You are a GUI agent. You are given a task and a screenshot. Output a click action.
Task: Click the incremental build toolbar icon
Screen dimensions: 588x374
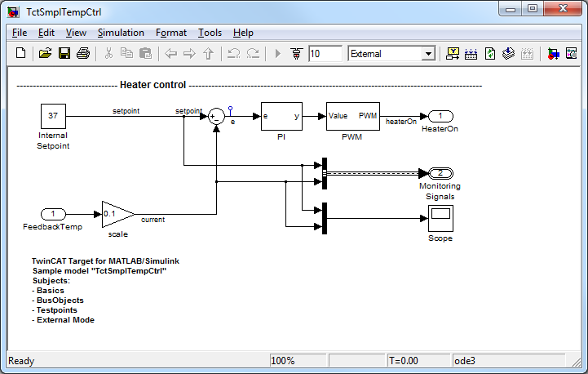point(471,53)
